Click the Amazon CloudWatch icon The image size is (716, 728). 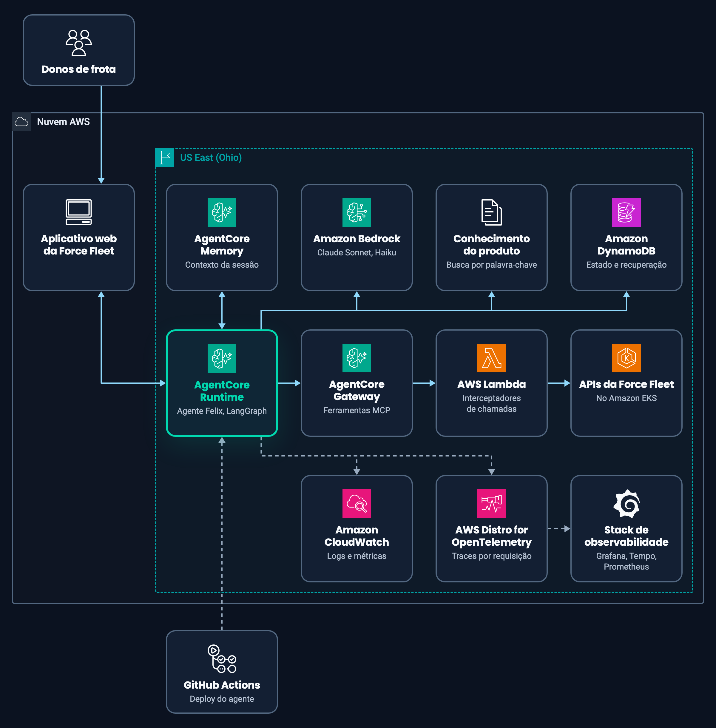[x=357, y=503]
